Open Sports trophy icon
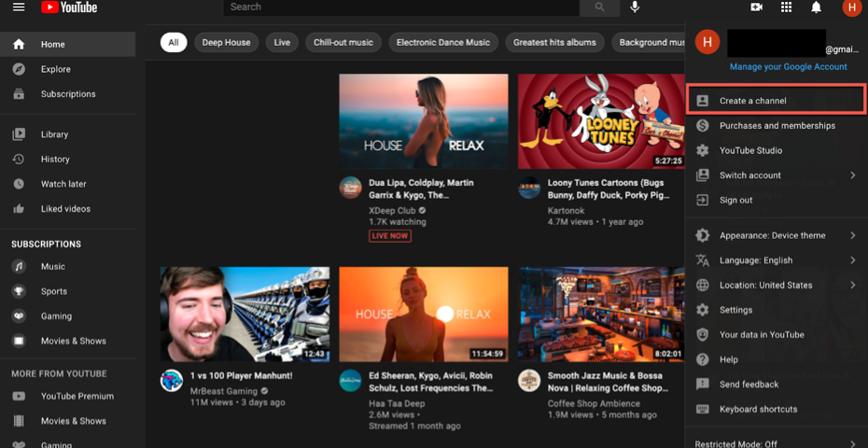Viewport: 868px width, 448px height. pos(19,291)
